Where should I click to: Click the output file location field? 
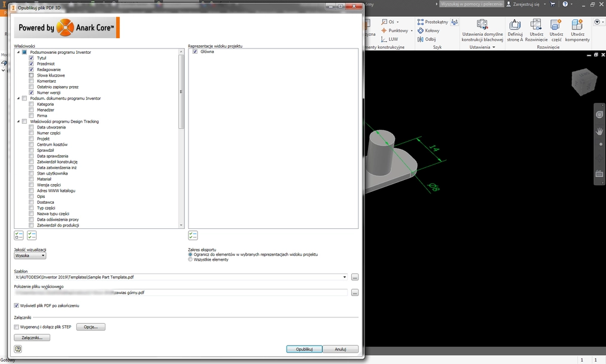181,293
